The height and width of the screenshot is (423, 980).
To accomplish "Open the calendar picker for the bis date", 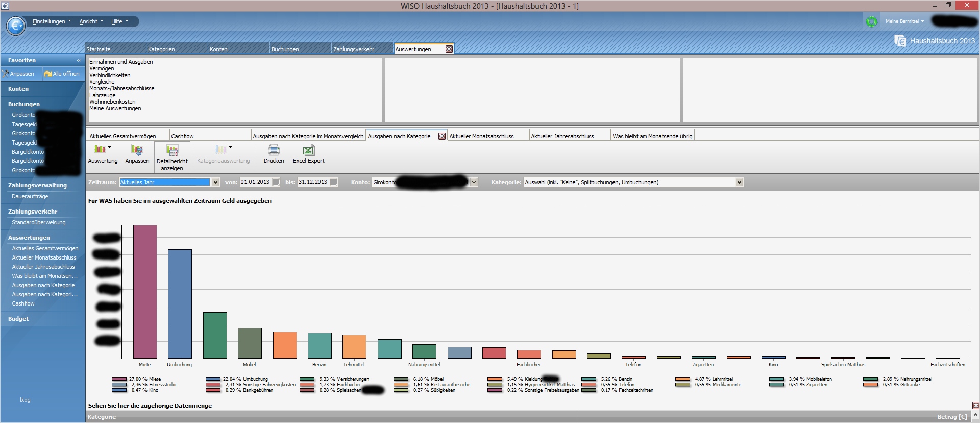I will click(x=334, y=182).
